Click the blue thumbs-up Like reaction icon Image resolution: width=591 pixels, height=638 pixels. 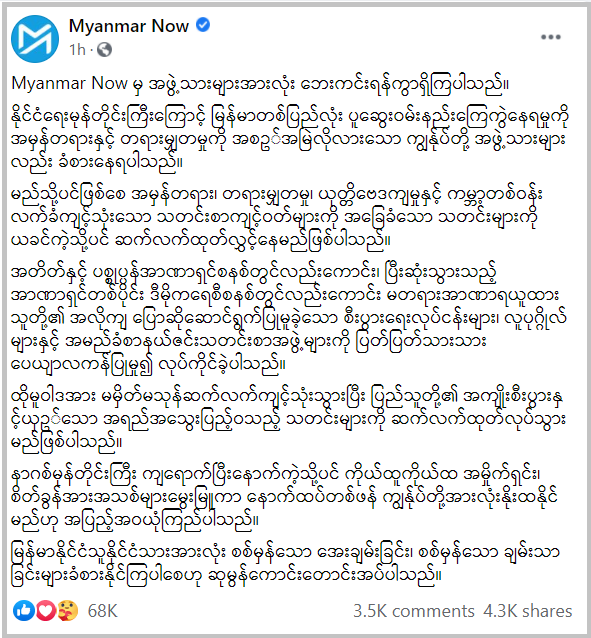[x=23, y=610]
